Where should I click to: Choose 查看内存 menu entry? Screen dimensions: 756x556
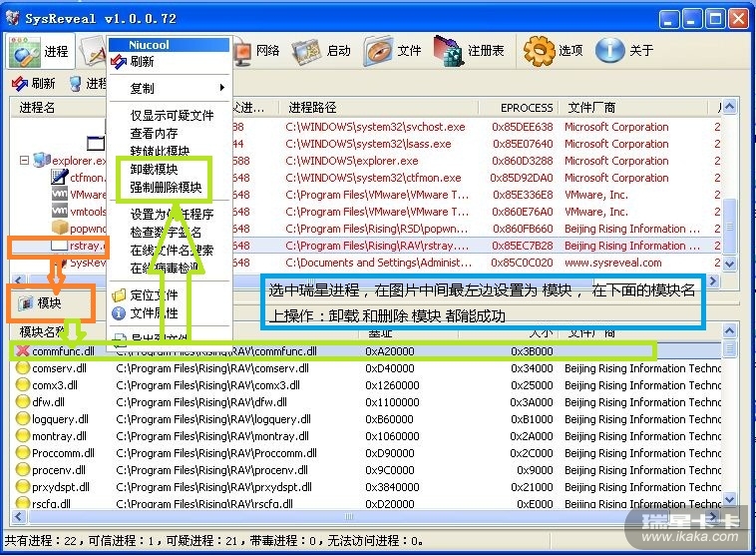coord(154,133)
